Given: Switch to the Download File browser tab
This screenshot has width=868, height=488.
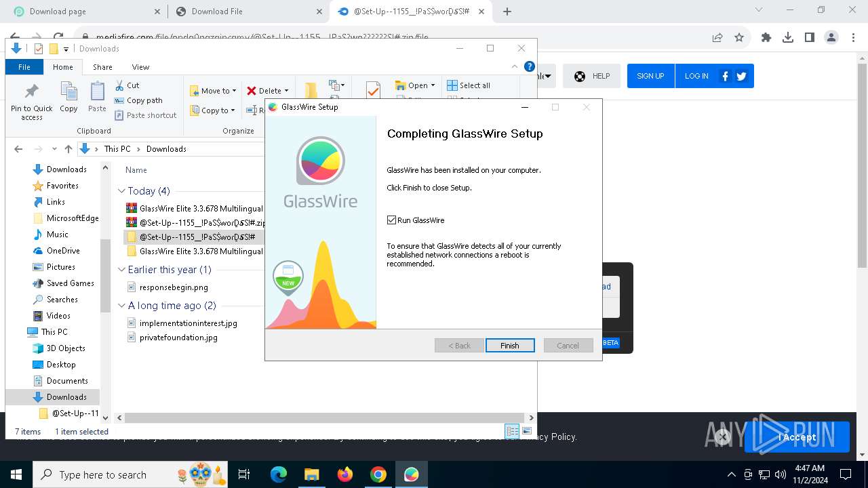Looking at the screenshot, I should click(x=248, y=12).
